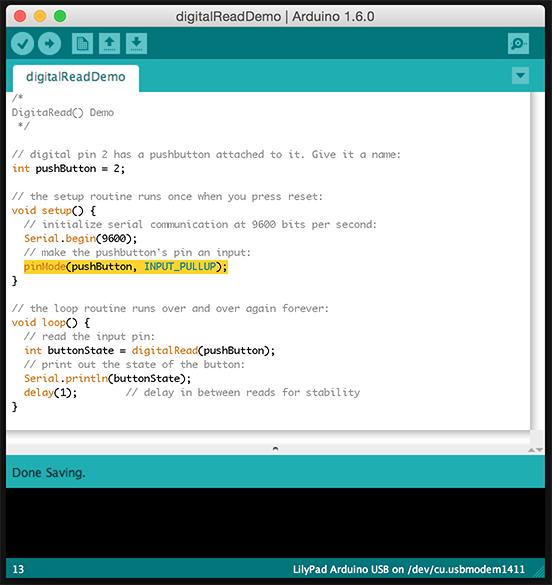Click the 'Done Saving.' status message
Screen dimensions: 552x585
(49, 473)
